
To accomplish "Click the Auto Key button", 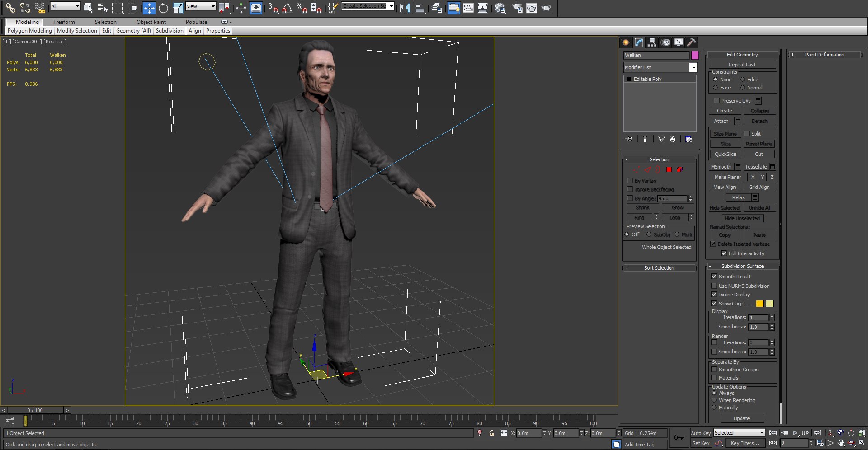I will click(x=701, y=433).
